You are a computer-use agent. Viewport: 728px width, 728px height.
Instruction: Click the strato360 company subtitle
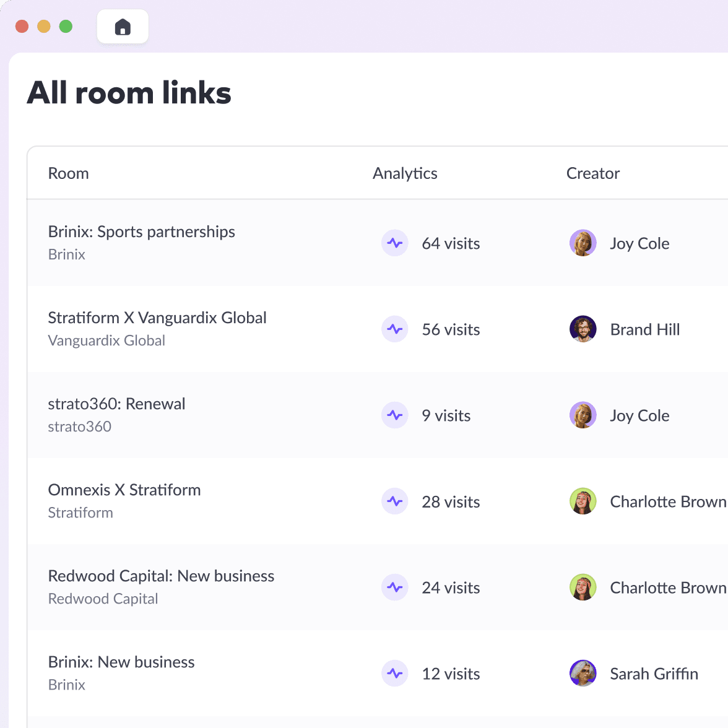(79, 426)
